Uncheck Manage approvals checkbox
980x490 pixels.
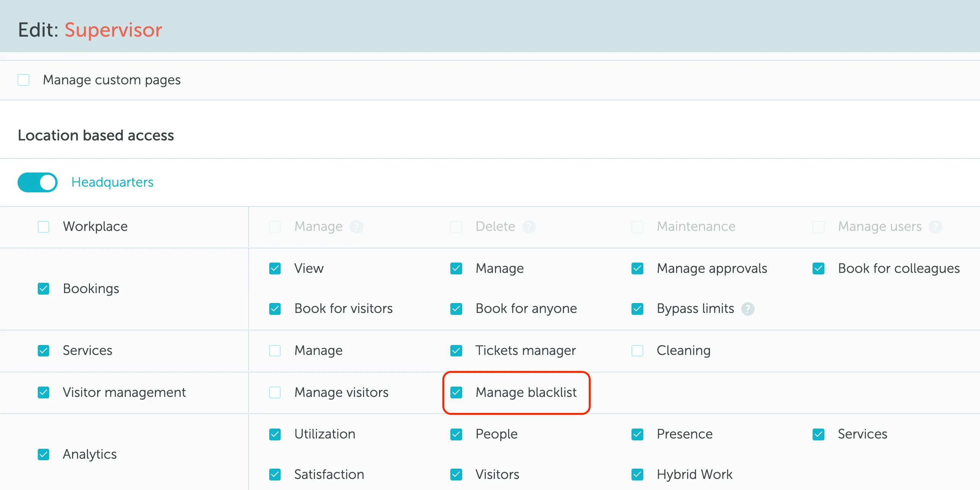(x=637, y=268)
